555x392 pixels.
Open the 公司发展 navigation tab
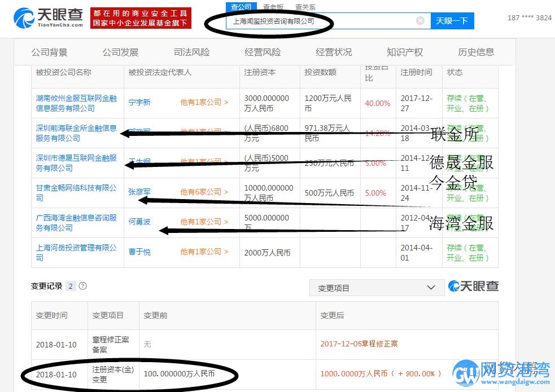[120, 52]
